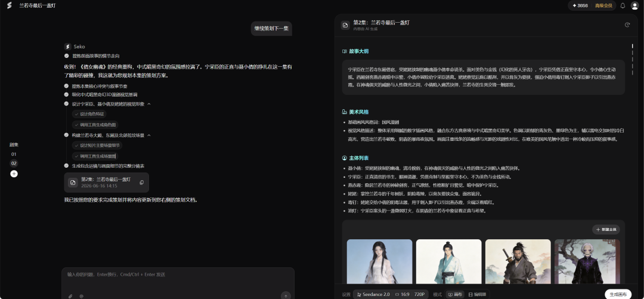Click project title 兰若寺最后一盏灯 in top bar
The width and height of the screenshot is (644, 299).
(x=38, y=6)
